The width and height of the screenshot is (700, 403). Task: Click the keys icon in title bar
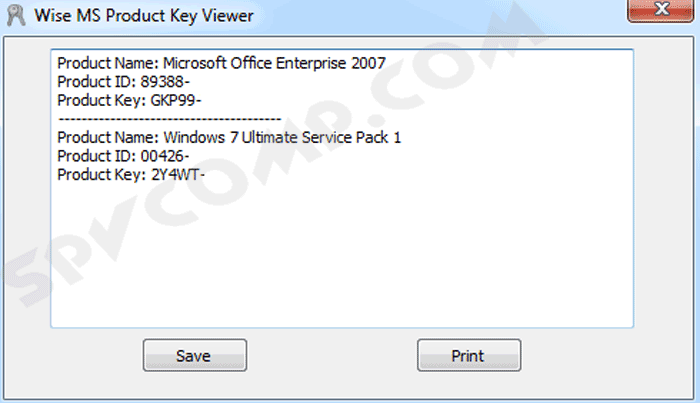click(x=16, y=15)
